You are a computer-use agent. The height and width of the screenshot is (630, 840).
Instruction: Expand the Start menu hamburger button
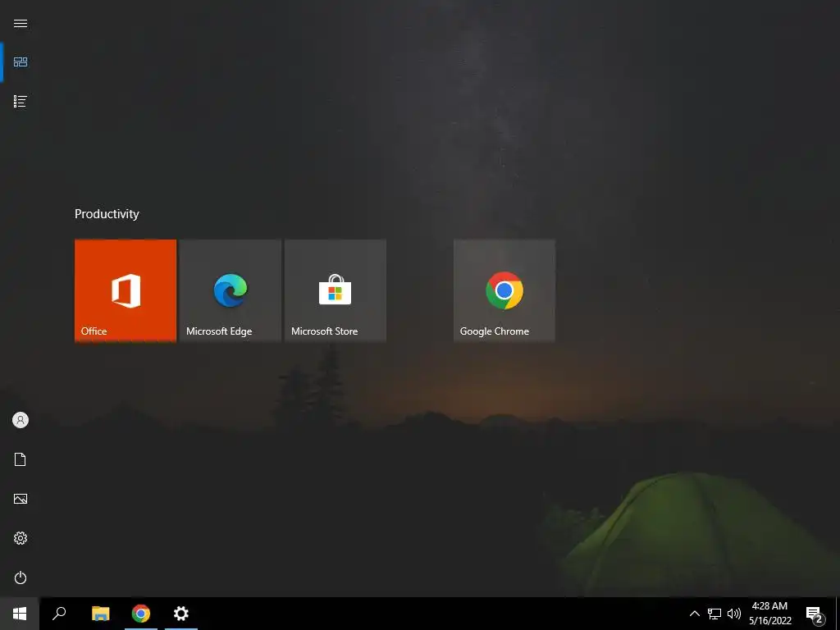coord(21,23)
